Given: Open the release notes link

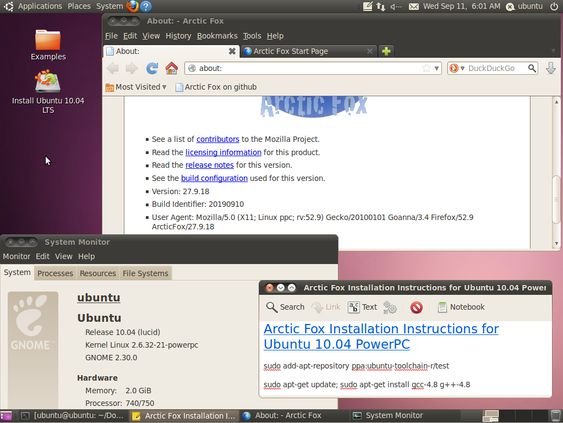Looking at the screenshot, I should (209, 165).
